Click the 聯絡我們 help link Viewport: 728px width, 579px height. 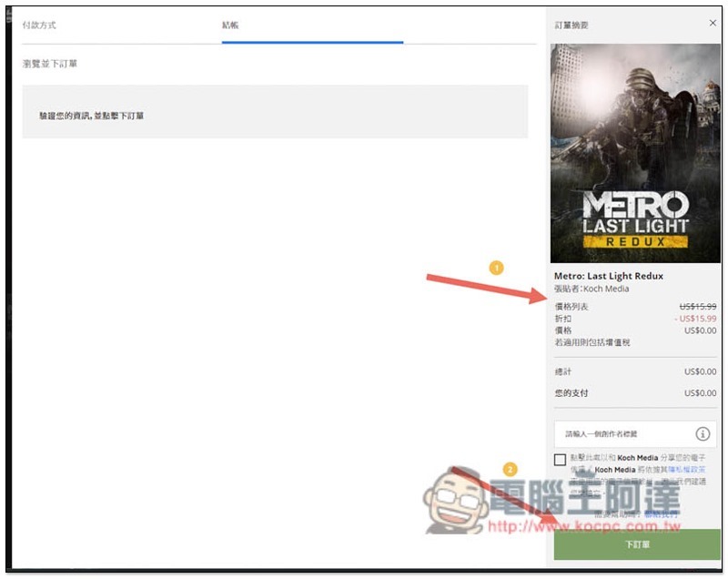[661, 513]
